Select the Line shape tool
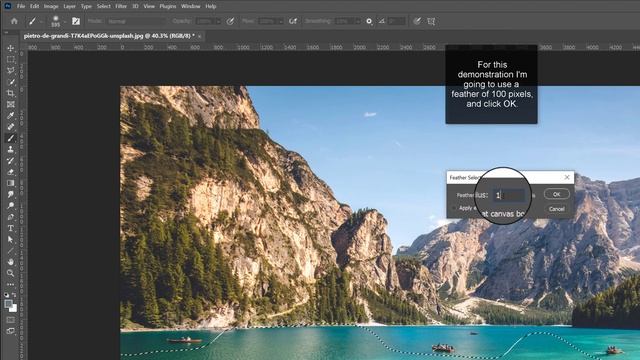Viewport: 640px width, 360px height. (11, 251)
